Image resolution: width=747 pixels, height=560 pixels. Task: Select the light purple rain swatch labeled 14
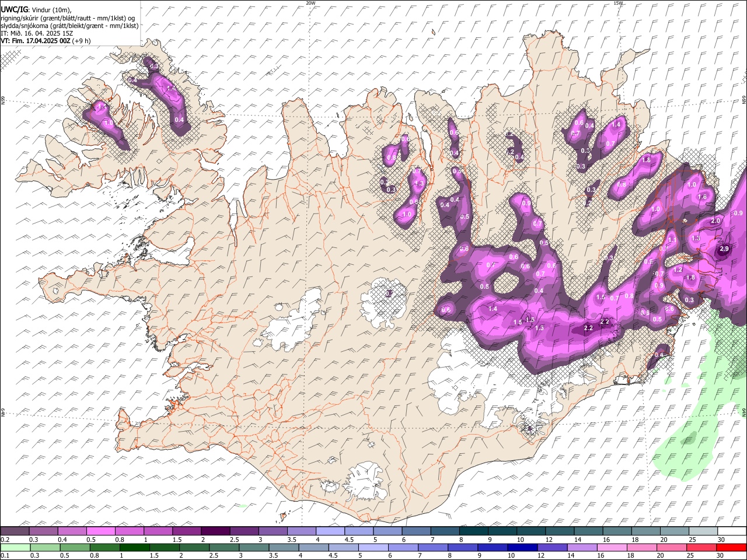tap(582, 547)
